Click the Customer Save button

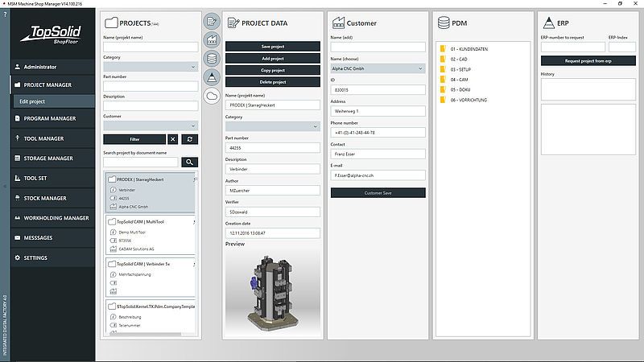coord(378,193)
